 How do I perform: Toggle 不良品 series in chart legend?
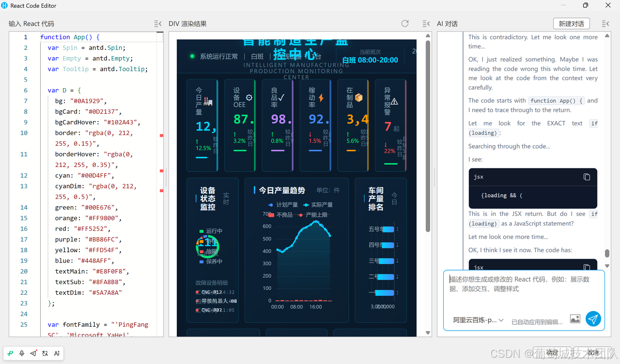[x=280, y=214]
